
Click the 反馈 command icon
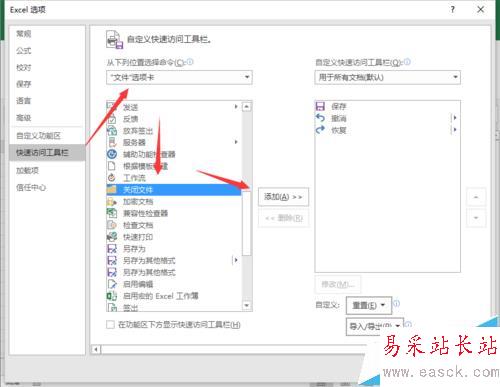(x=112, y=119)
